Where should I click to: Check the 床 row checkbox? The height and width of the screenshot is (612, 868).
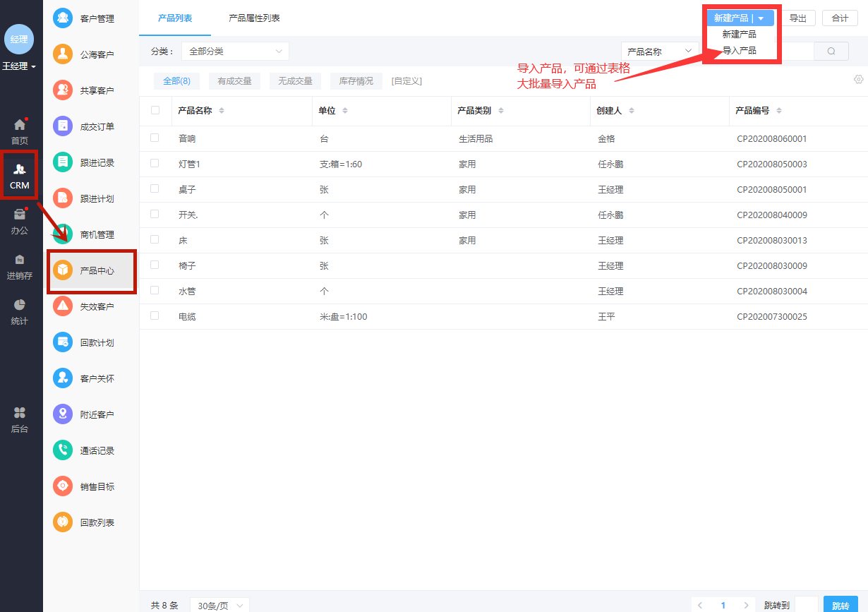(x=155, y=239)
